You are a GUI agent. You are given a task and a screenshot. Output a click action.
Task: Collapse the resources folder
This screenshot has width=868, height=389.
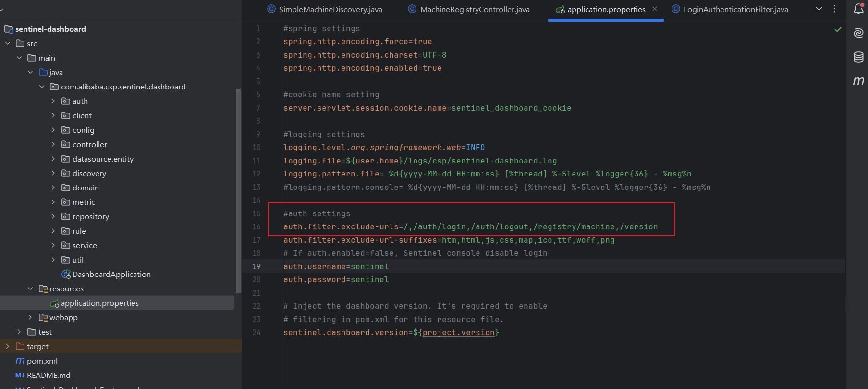tap(30, 289)
